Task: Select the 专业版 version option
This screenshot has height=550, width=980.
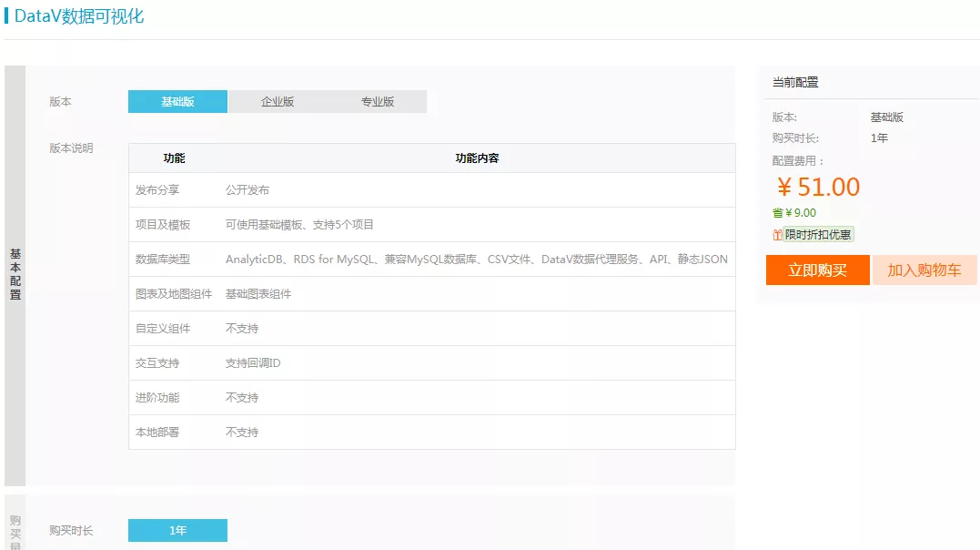Action: tap(377, 101)
